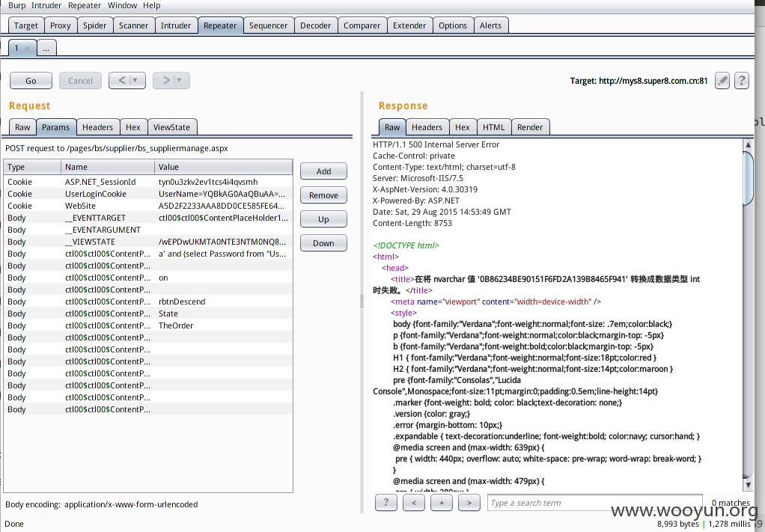
Task: Open the Burp menu
Action: point(17,5)
